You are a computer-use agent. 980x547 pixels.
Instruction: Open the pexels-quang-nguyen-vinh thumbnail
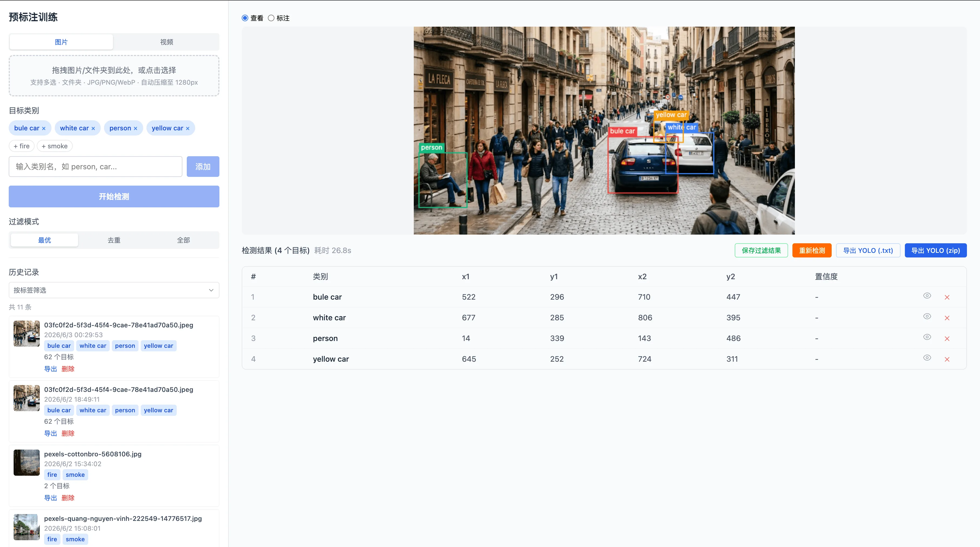click(27, 527)
